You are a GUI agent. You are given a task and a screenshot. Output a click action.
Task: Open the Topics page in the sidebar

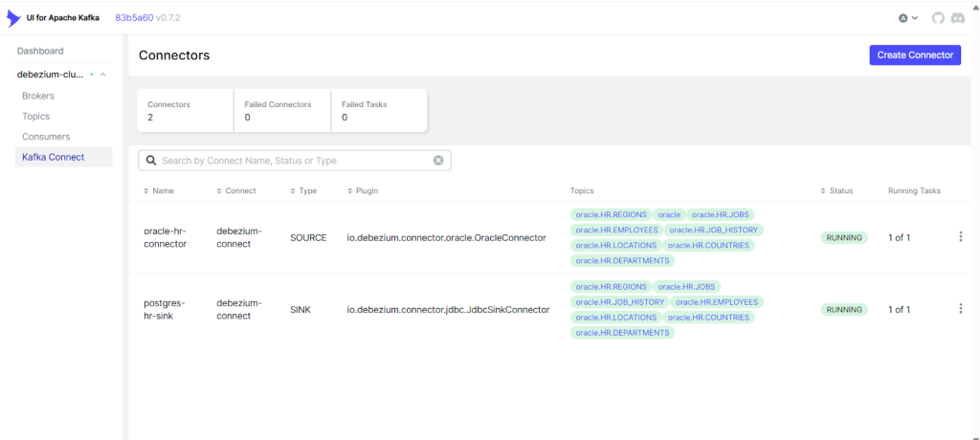[35, 116]
